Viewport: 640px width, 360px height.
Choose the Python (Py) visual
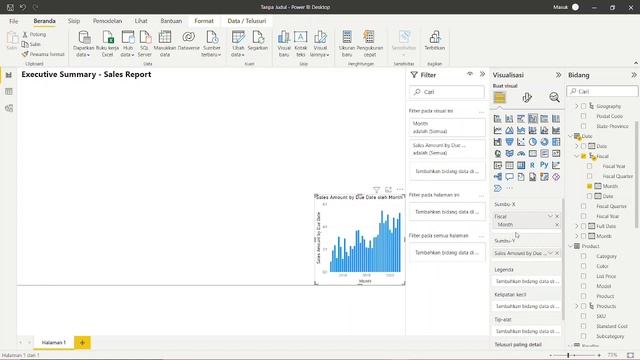(x=544, y=165)
